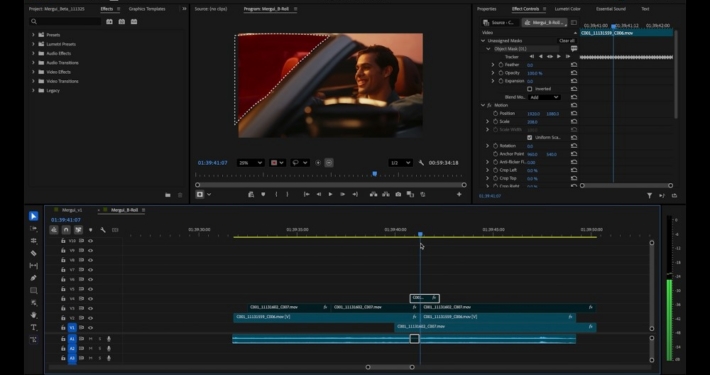Click the Lift button in Program monitor

tap(374, 194)
